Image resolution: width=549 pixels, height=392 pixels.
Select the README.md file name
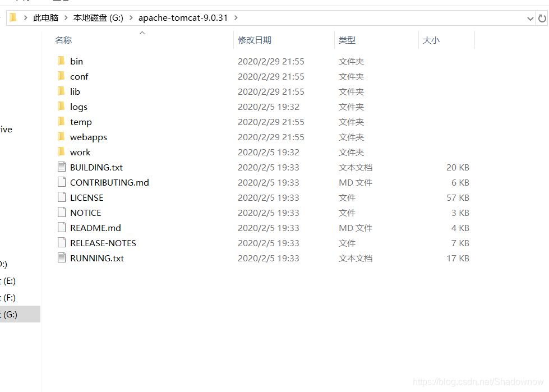pyautogui.click(x=95, y=228)
